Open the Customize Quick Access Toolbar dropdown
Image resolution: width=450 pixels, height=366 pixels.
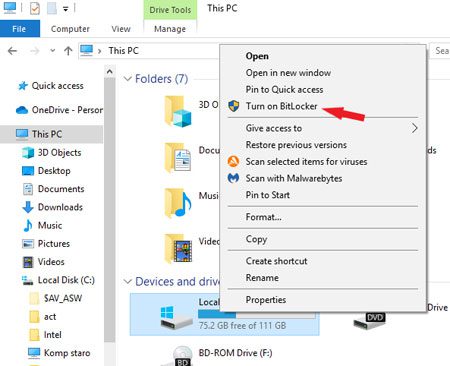point(66,9)
